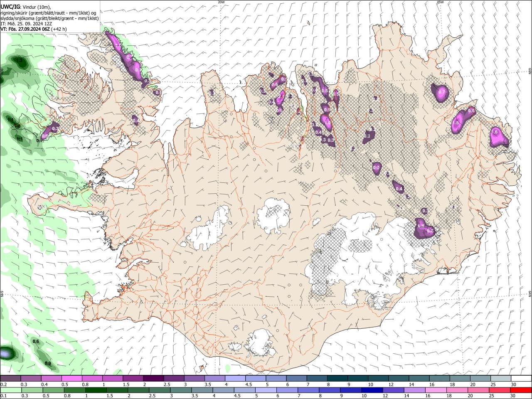
Task: Click the mauve 0.2 swatch in the snow legend
Action: (10, 379)
